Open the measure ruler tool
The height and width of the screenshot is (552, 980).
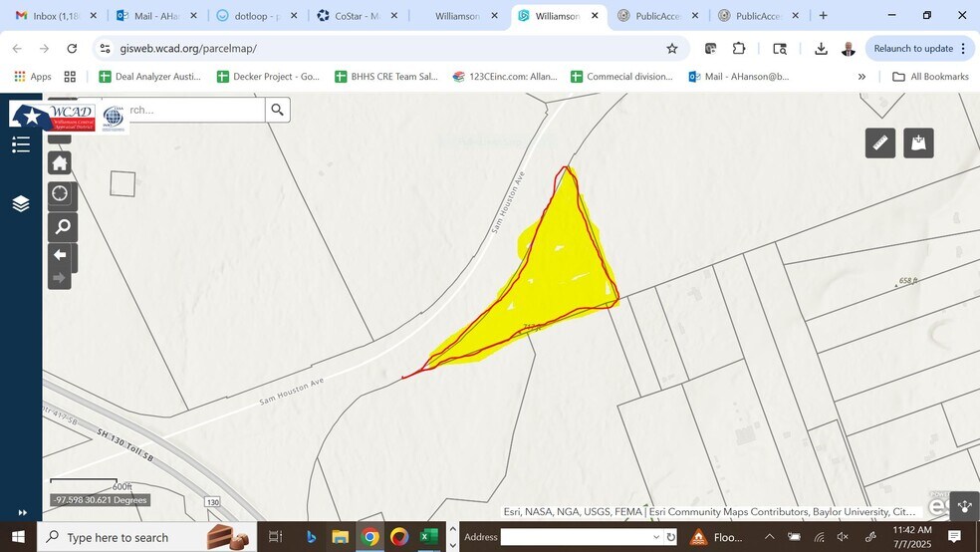point(880,143)
